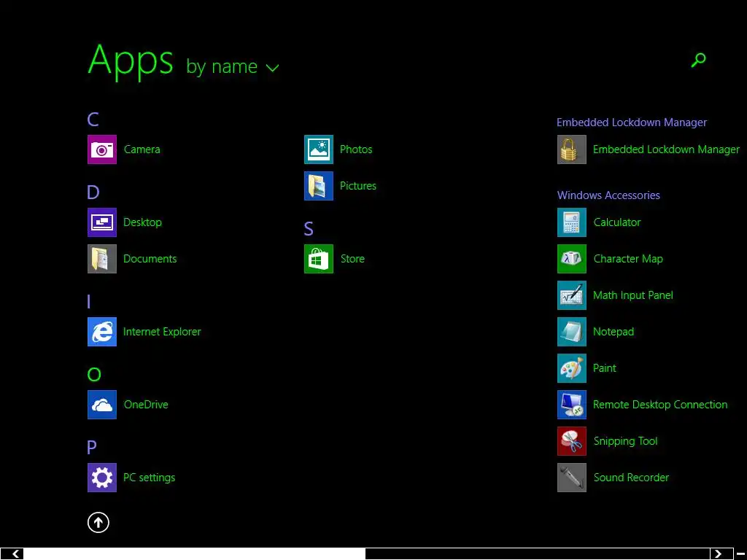747x560 pixels.
Task: Click the 'Desktop' label text
Action: click(x=142, y=222)
